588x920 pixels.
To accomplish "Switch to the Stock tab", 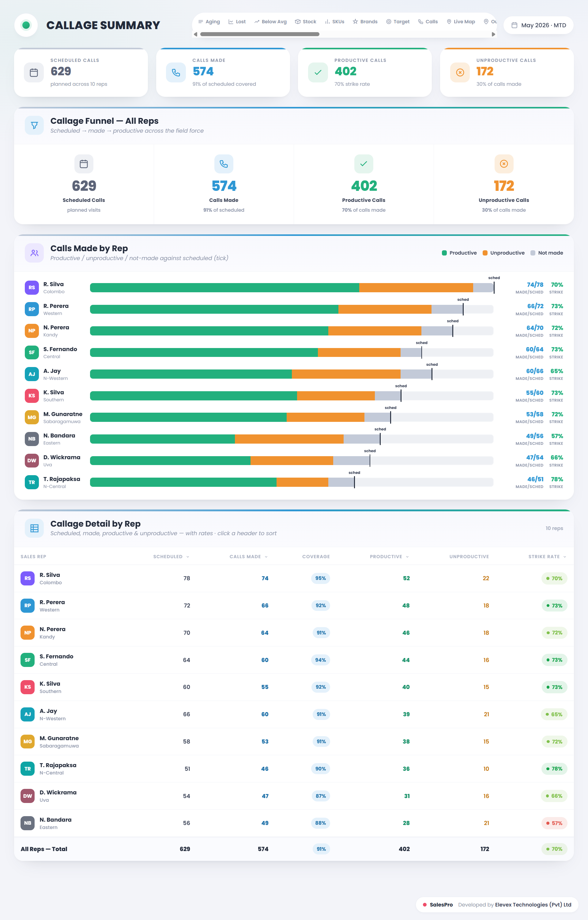I will pyautogui.click(x=305, y=22).
